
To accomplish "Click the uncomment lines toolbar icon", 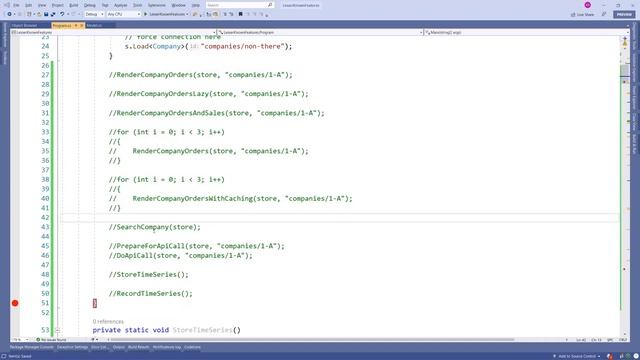I will point(231,14).
